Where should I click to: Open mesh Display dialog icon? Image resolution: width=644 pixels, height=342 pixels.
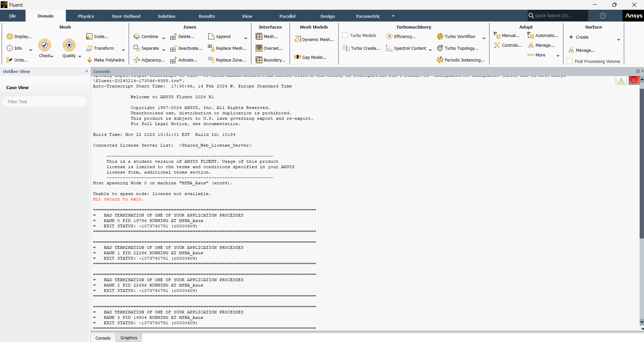(10, 36)
